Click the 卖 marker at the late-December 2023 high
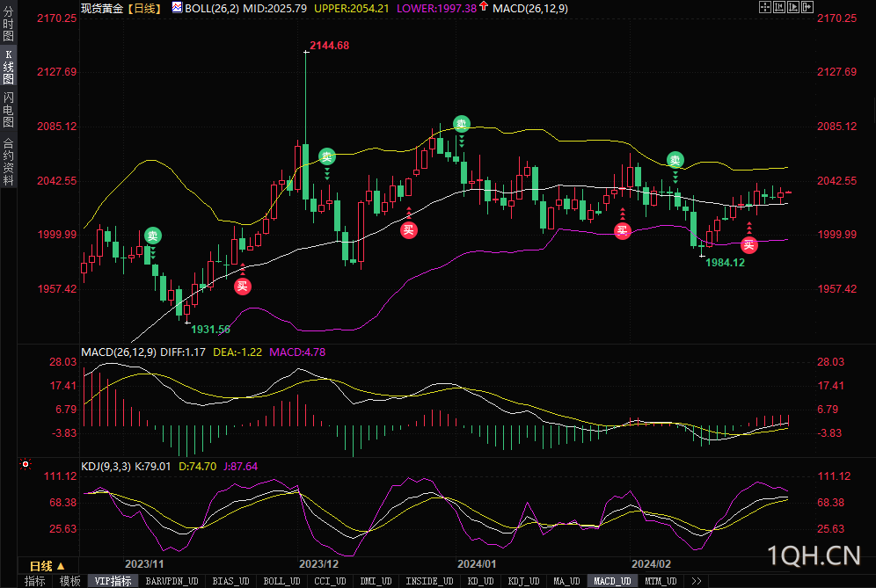 tap(462, 123)
